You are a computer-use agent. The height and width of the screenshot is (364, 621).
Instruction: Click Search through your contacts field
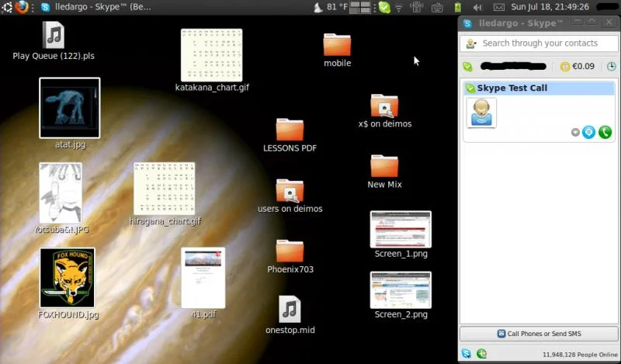pos(539,43)
